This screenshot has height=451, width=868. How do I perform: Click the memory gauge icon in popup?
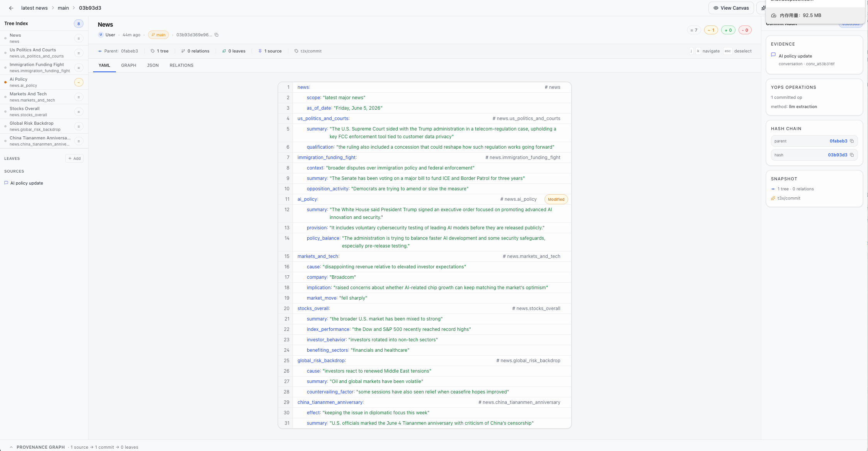[x=774, y=15]
